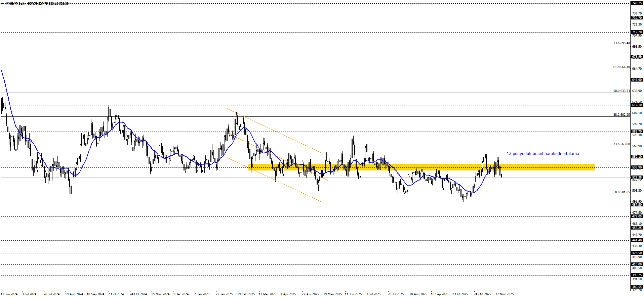Select the 61.8 Fibonacci level label
The width and height of the screenshot is (644, 298).
pyautogui.click(x=621, y=67)
